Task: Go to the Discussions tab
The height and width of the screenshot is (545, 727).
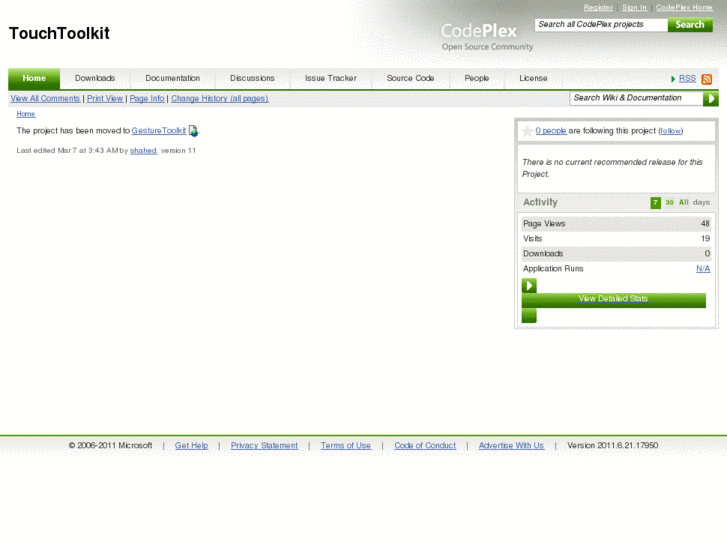Action: pos(252,78)
